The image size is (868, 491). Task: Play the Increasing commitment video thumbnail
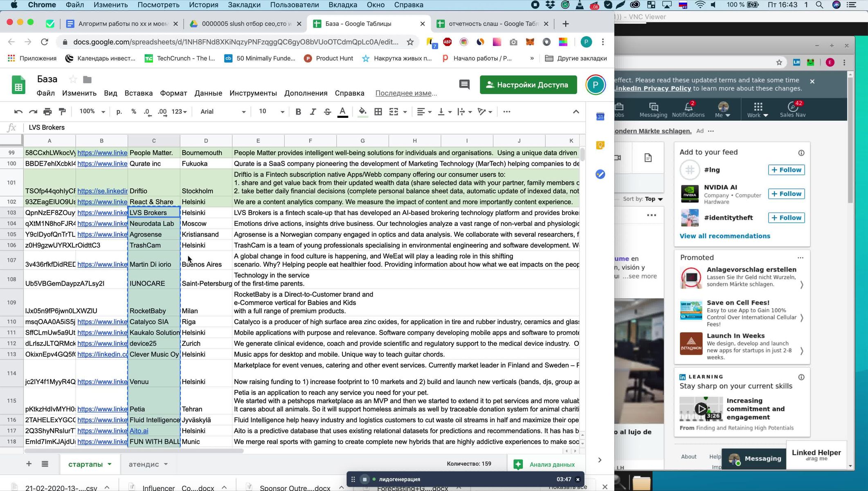[701, 408]
